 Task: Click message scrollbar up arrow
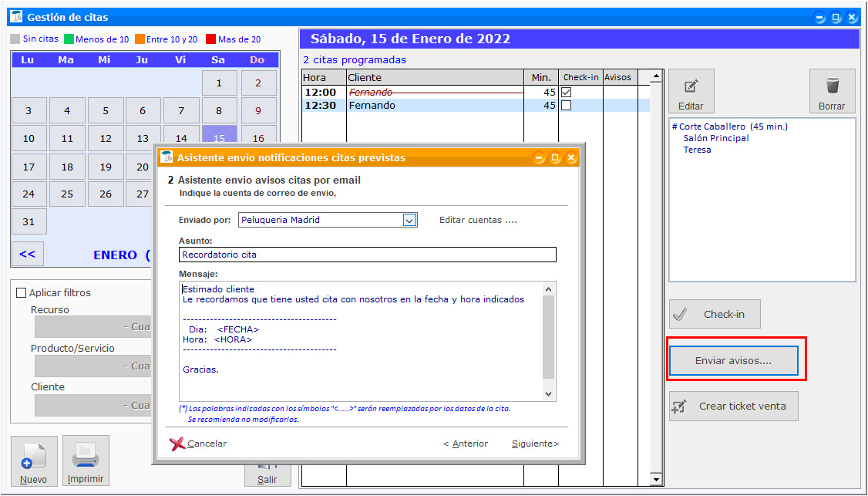[549, 288]
